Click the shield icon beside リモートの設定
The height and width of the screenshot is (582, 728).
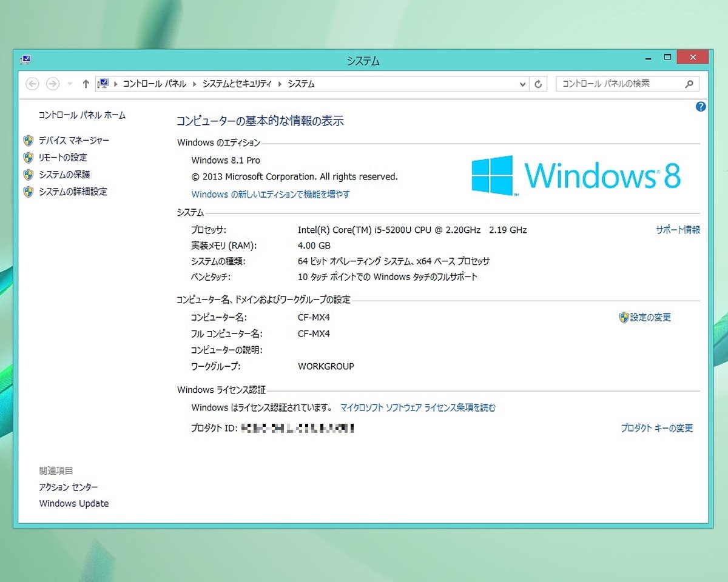(28, 158)
